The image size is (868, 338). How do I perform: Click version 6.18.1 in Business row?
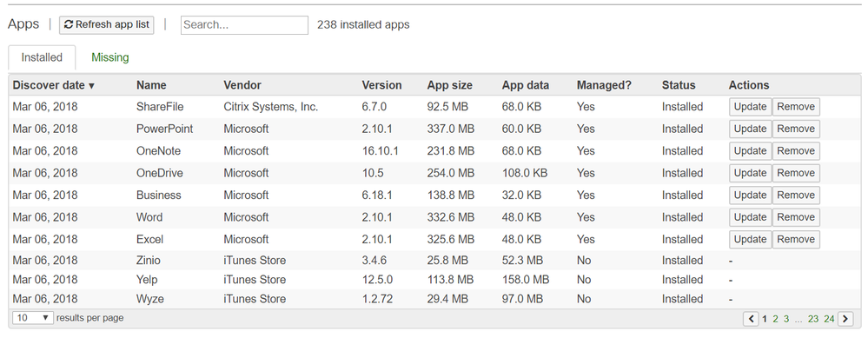click(x=377, y=196)
